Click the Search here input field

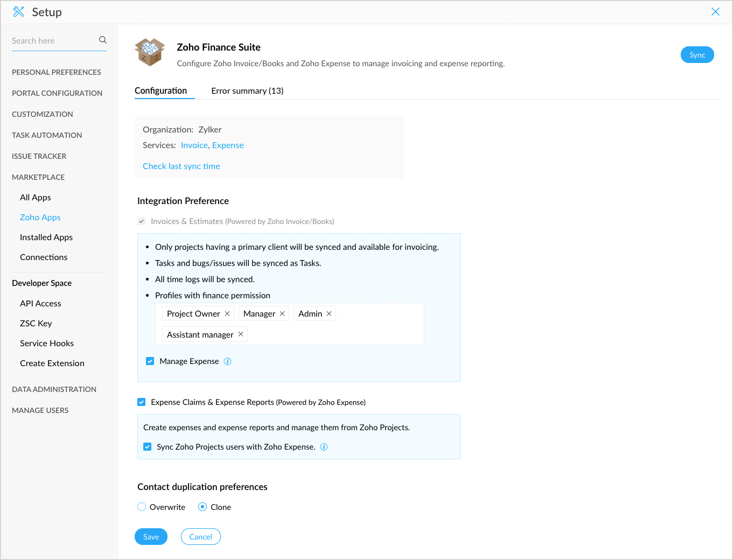53,41
